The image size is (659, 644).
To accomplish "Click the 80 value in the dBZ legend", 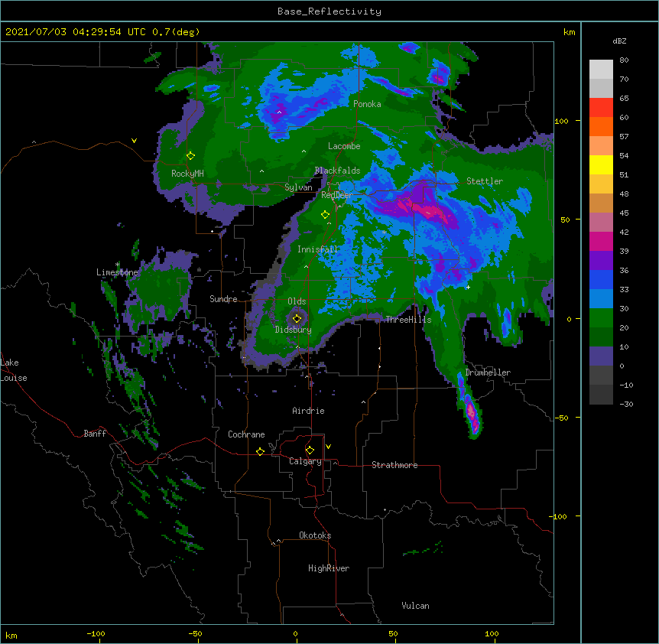I will (624, 60).
